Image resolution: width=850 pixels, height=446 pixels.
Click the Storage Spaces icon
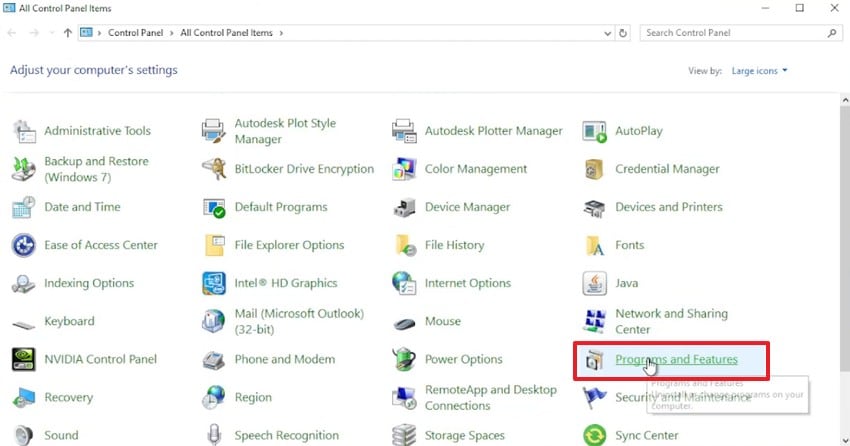click(404, 435)
